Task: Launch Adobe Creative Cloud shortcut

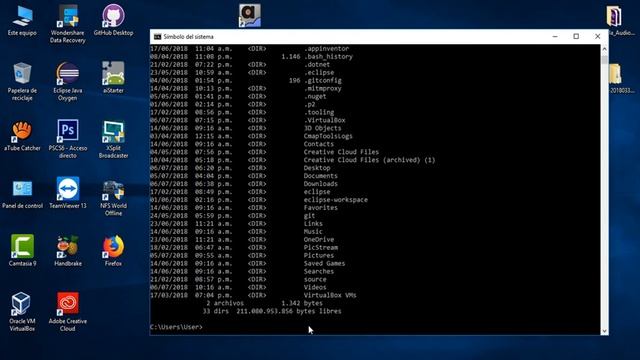Action: click(x=68, y=311)
